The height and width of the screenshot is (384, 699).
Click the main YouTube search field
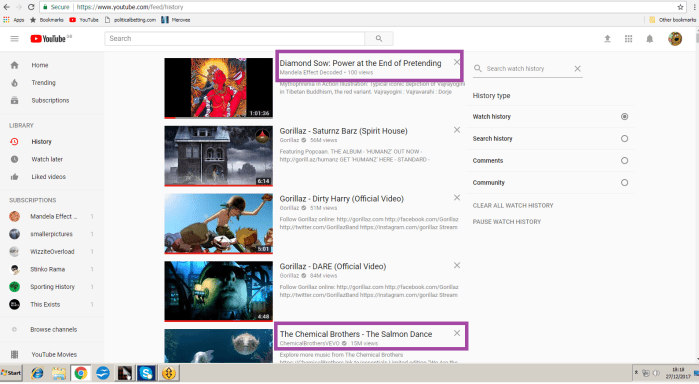(x=234, y=39)
